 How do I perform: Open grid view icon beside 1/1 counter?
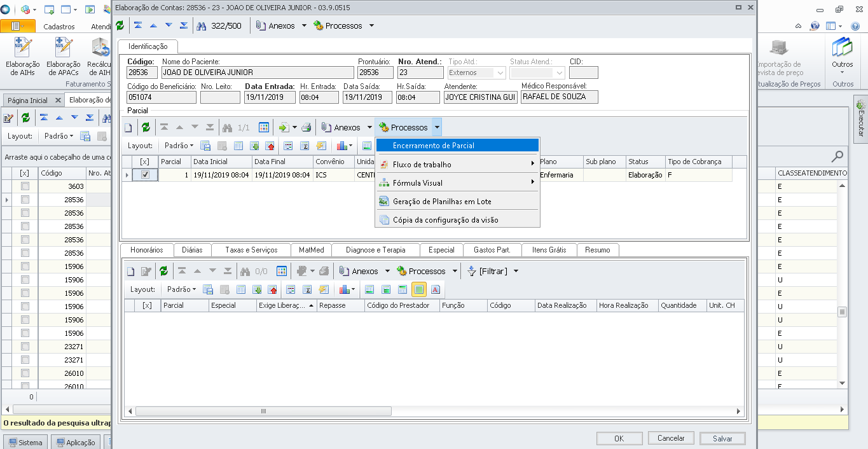pyautogui.click(x=264, y=127)
